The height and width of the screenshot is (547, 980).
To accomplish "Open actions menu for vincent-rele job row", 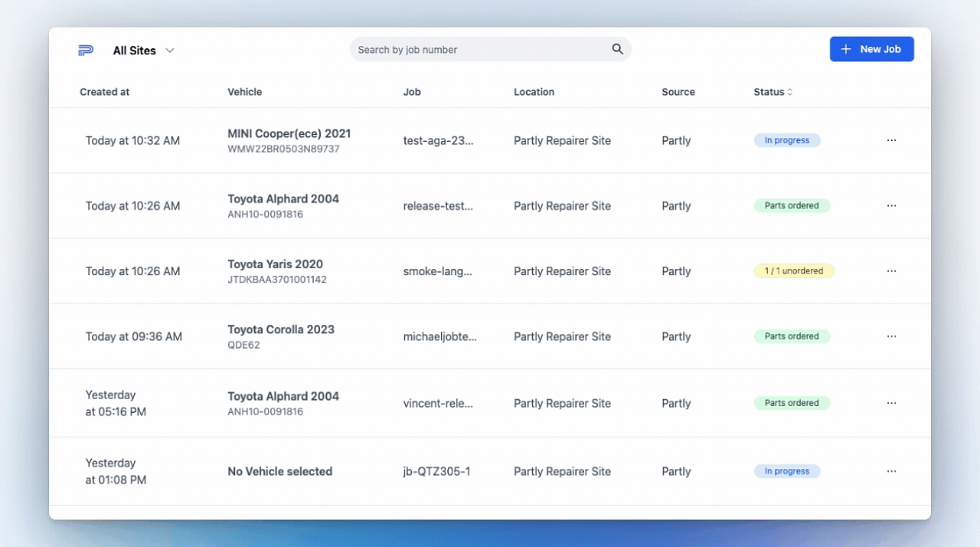I will (x=891, y=403).
